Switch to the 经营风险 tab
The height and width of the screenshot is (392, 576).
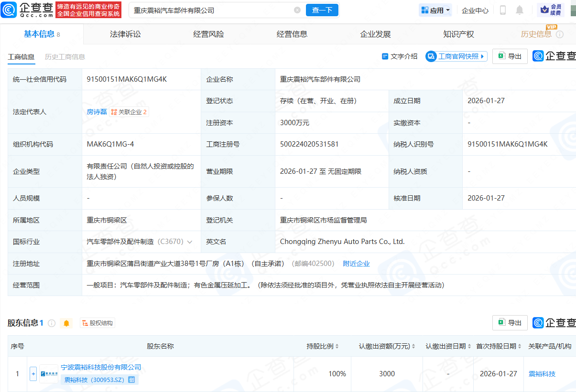pos(209,33)
